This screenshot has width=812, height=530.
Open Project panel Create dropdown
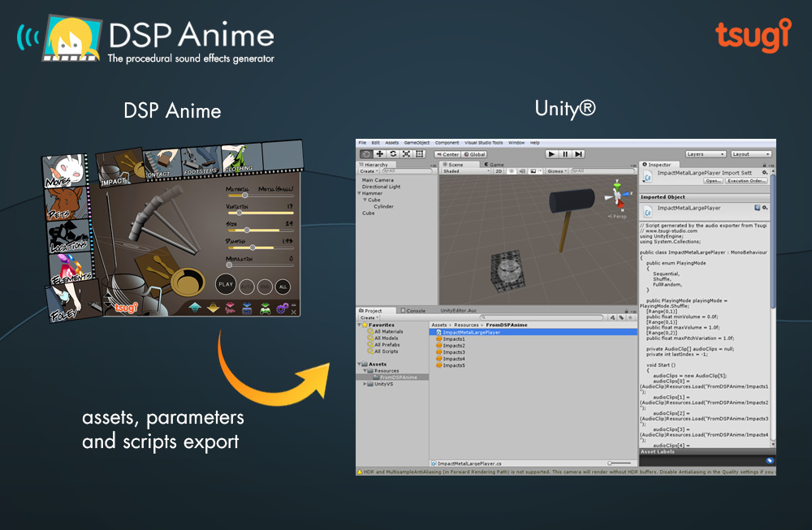(369, 318)
